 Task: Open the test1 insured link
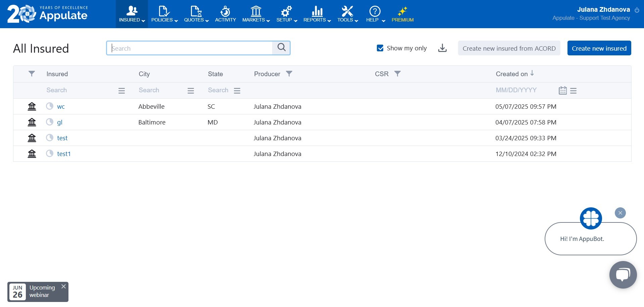[64, 154]
